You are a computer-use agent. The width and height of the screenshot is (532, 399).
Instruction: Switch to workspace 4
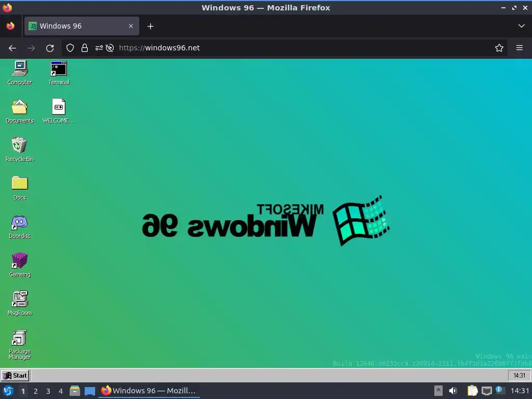pyautogui.click(x=61, y=391)
